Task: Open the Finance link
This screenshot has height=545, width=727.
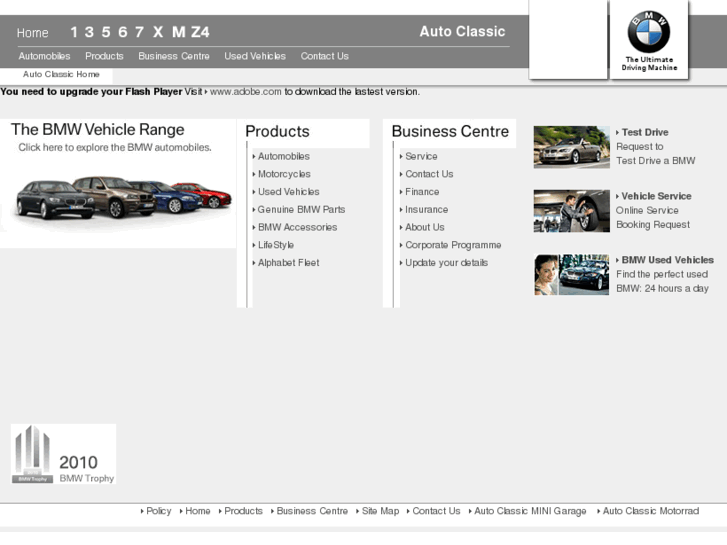Action: pyautogui.click(x=422, y=192)
